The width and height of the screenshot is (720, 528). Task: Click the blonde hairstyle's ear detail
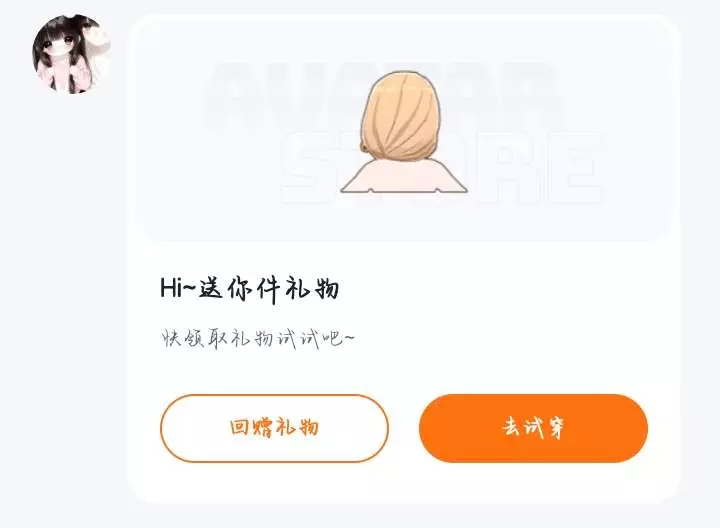pos(364,147)
